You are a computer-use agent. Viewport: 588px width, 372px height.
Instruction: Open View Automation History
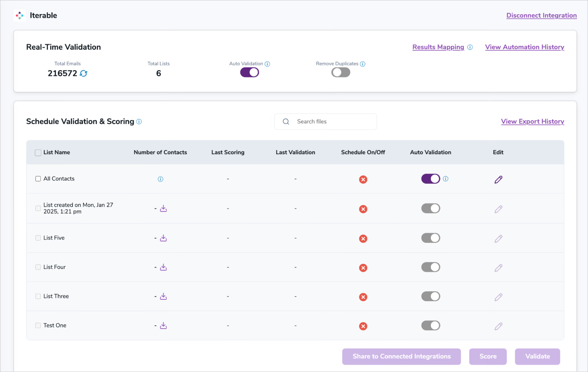tap(525, 47)
